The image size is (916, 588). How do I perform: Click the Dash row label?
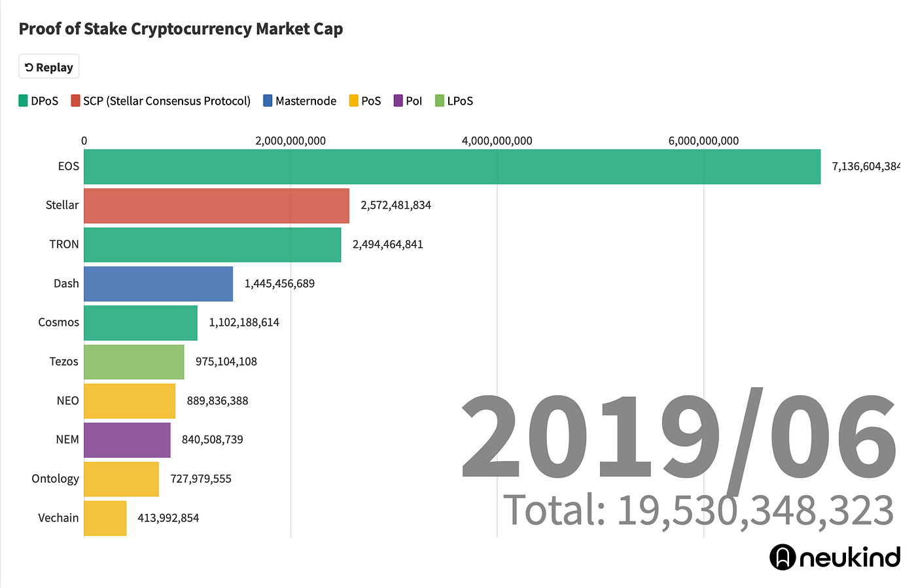(66, 284)
